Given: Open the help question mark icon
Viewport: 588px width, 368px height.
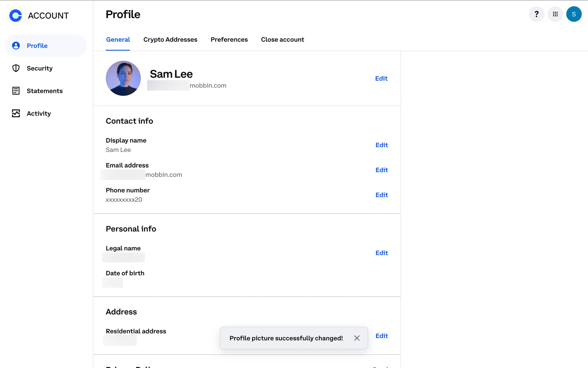Looking at the screenshot, I should point(536,14).
